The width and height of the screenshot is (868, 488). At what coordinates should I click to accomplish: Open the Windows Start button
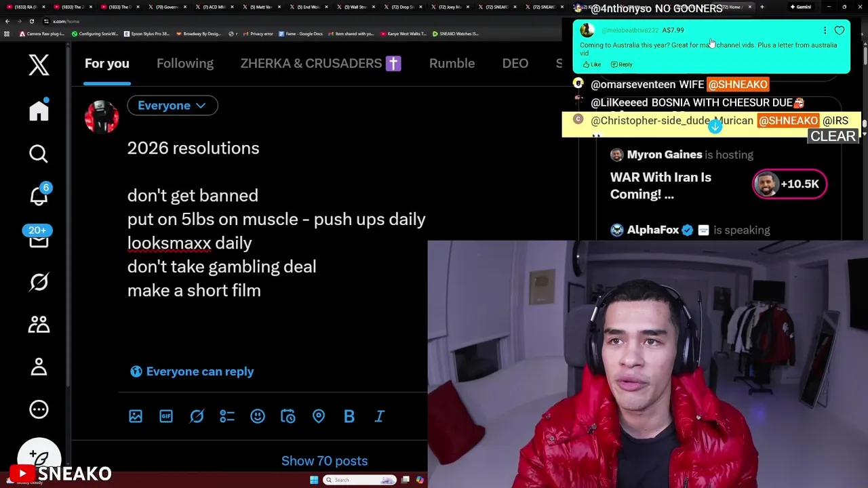coord(314,480)
